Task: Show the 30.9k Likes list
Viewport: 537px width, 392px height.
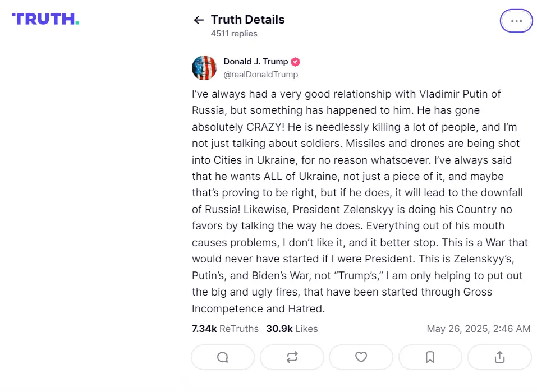Action: tap(292, 329)
